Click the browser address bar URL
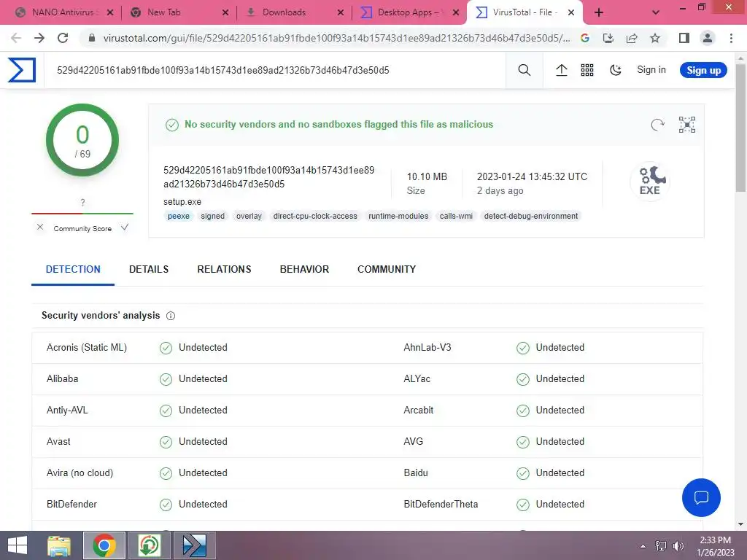Screen dimensions: 747x560 (x=336, y=38)
